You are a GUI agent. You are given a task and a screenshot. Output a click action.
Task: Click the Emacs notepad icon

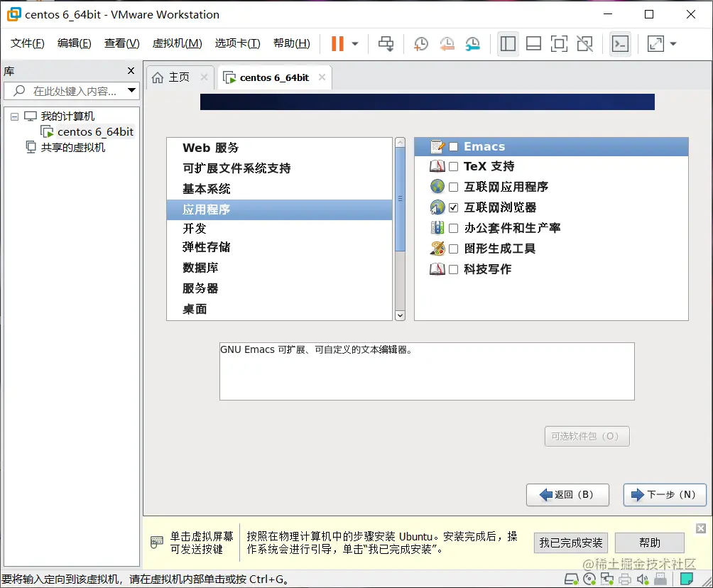(437, 146)
